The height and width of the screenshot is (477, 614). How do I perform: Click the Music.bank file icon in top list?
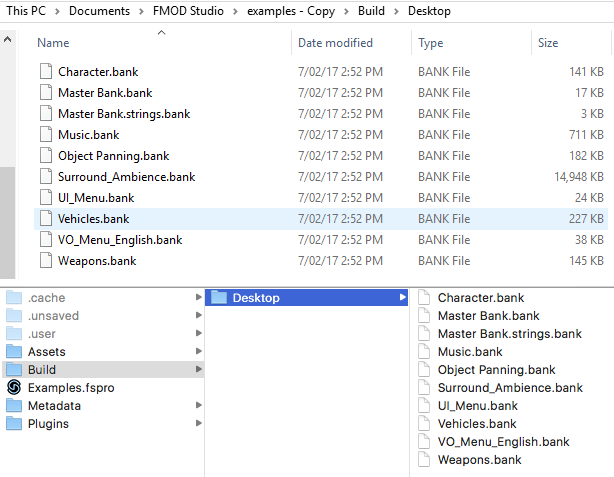(x=44, y=135)
